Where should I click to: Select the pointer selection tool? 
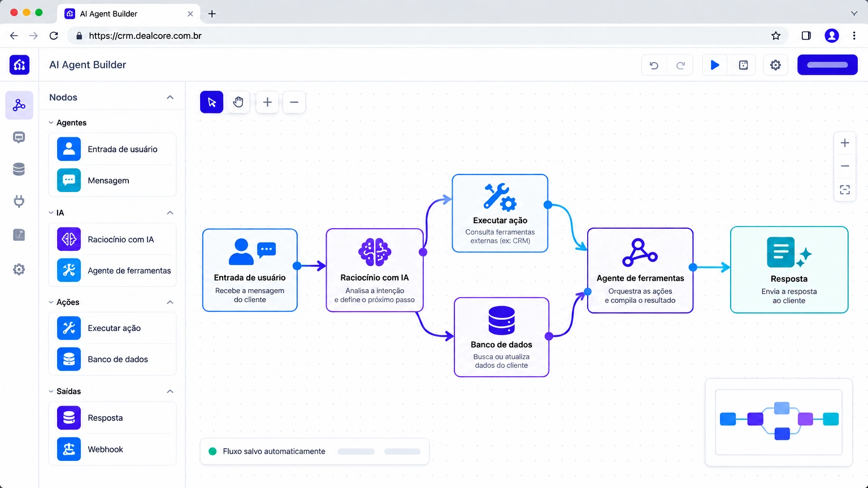pyautogui.click(x=212, y=102)
